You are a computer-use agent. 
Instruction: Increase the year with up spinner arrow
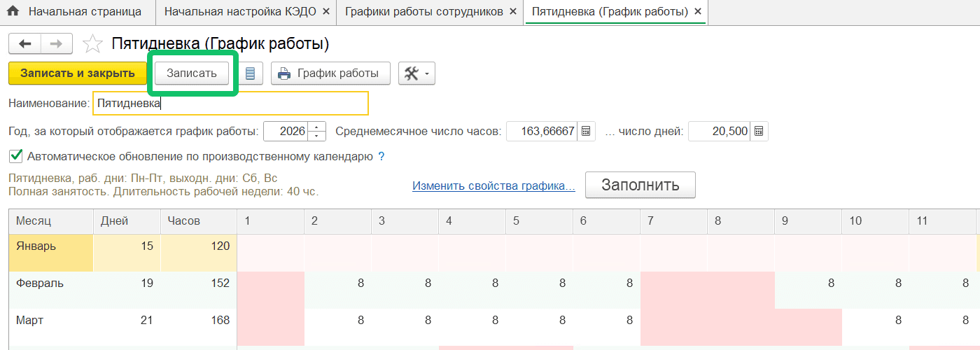click(x=317, y=127)
